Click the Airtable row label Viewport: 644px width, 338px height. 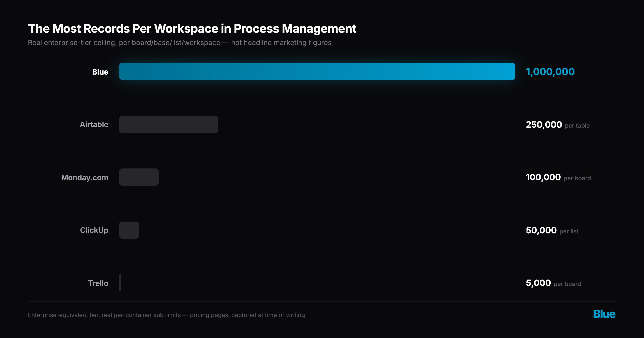(94, 124)
